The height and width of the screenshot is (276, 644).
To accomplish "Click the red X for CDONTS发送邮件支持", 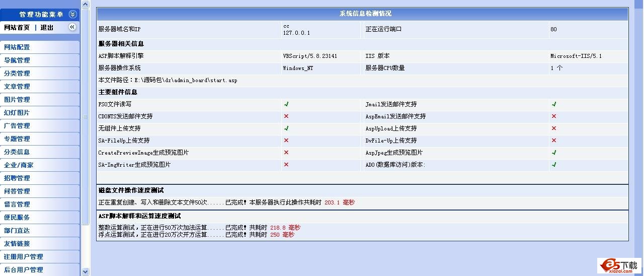I will coord(286,116).
